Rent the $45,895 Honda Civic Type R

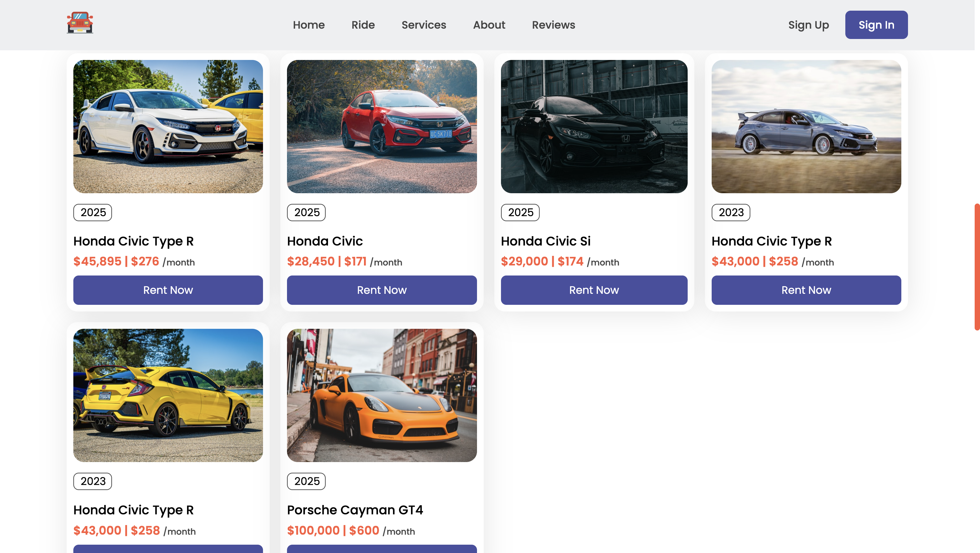[x=168, y=290]
